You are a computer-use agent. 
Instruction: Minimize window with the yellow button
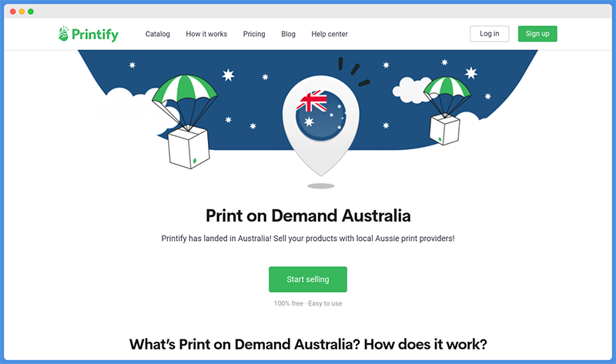point(22,12)
